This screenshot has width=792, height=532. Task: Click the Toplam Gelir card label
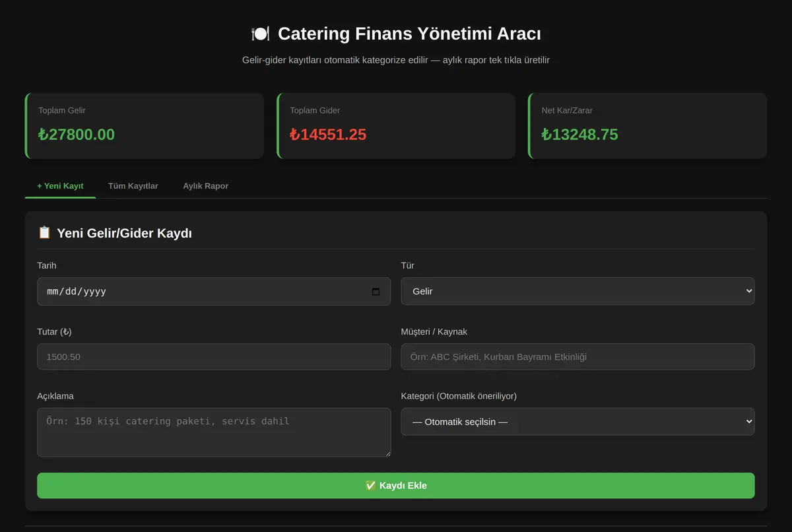point(62,110)
